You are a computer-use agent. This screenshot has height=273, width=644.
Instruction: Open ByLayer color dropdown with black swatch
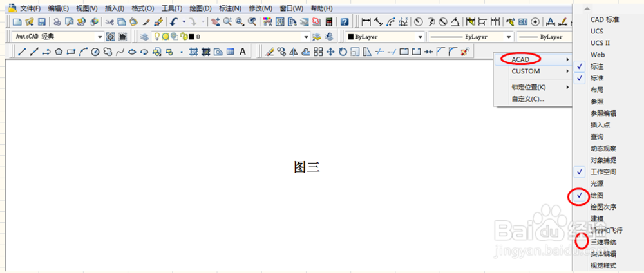point(420,37)
